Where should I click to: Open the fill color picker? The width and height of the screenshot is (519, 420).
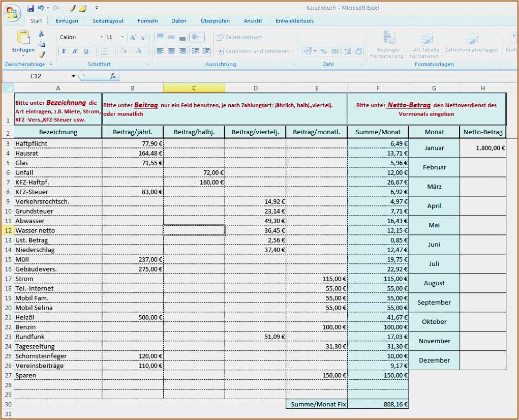click(123, 51)
